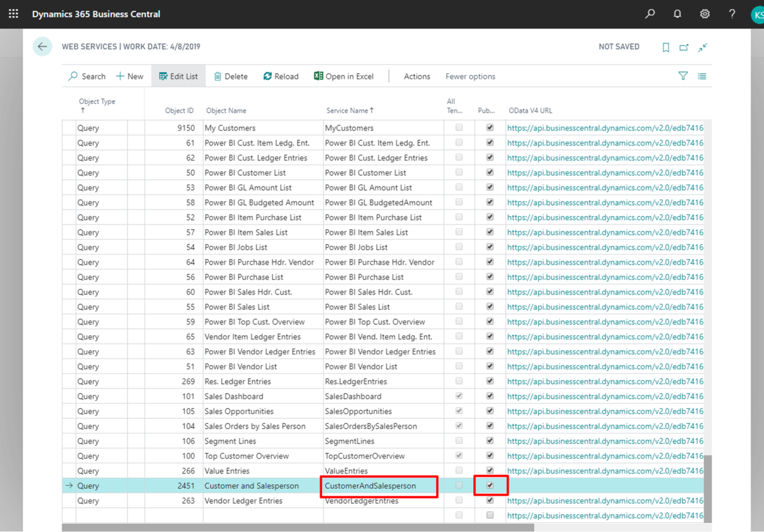Open the help question mark

[x=732, y=13]
